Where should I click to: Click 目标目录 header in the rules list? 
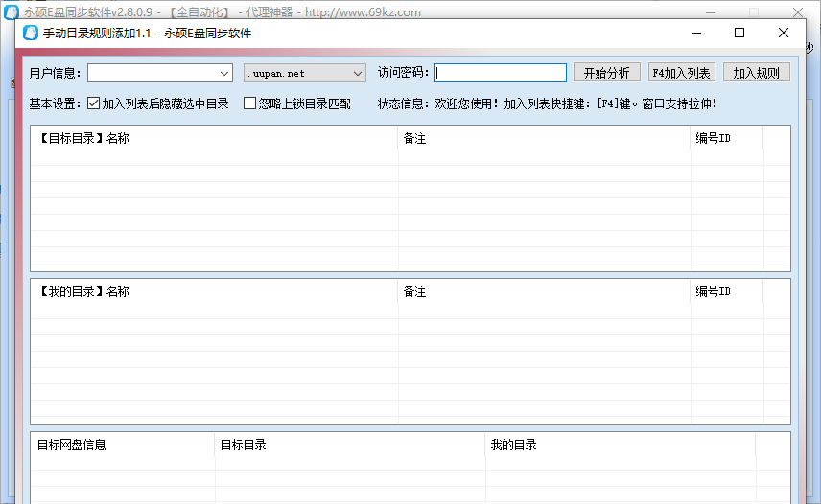point(349,445)
